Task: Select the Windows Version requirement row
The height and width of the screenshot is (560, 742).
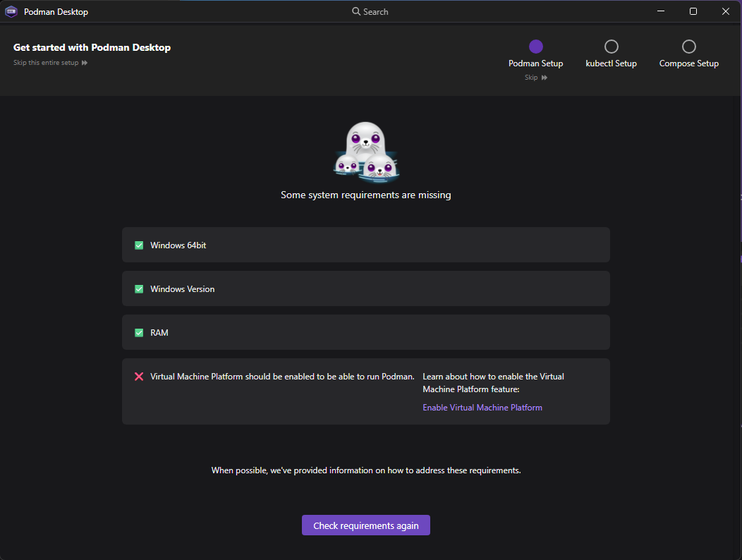Action: [366, 288]
